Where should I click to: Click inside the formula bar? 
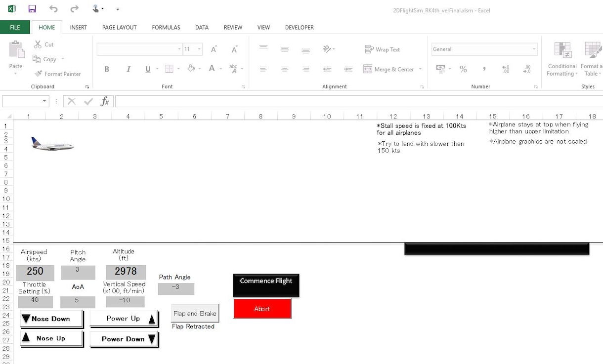tap(359, 101)
